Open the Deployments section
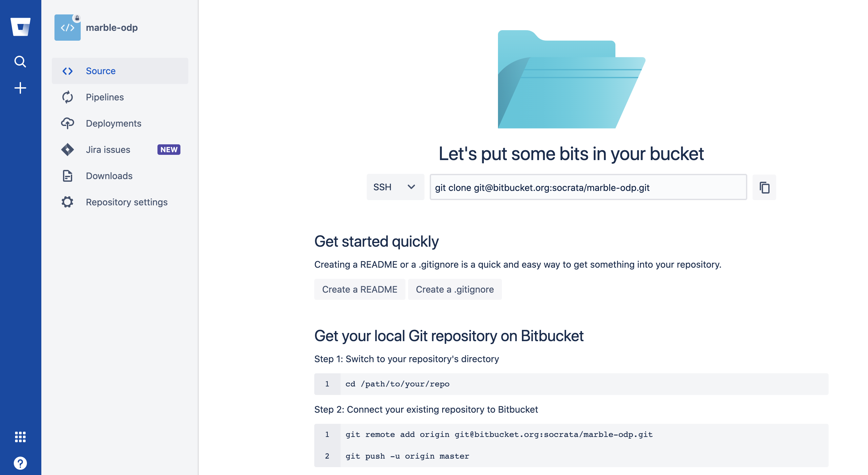Image resolution: width=868 pixels, height=475 pixels. (120, 123)
